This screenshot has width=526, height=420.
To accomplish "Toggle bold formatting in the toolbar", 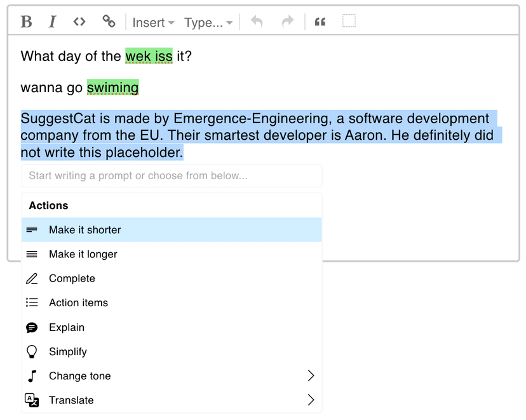I will click(x=26, y=22).
